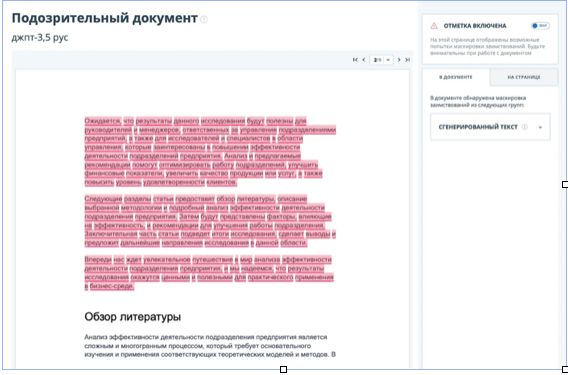Image resolution: width=568 pixels, height=375 pixels.
Task: Click highlighted paragraph starting 'Ожидается, что результаты'
Action: (210, 151)
